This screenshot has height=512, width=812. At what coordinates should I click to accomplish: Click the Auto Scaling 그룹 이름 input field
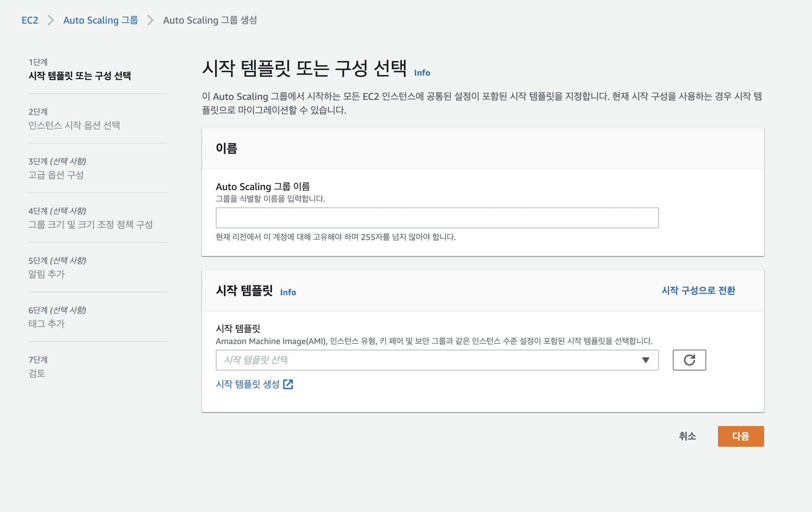click(x=437, y=218)
